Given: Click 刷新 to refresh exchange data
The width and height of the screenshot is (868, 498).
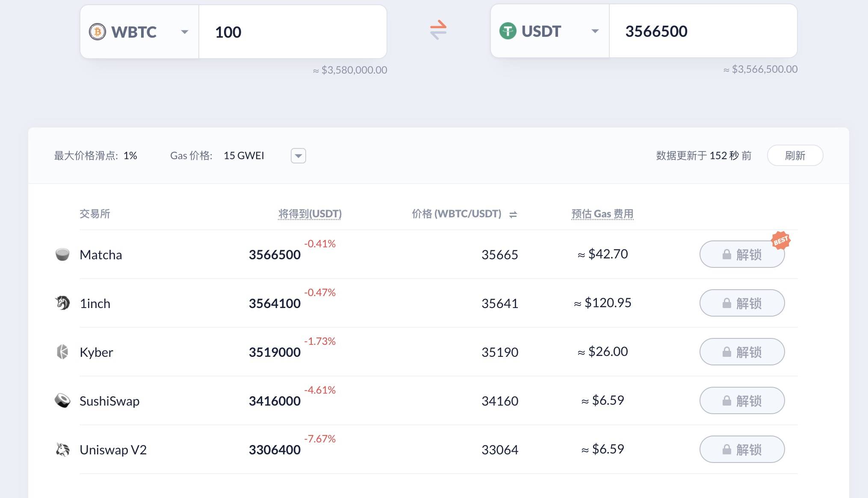Looking at the screenshot, I should [x=796, y=156].
